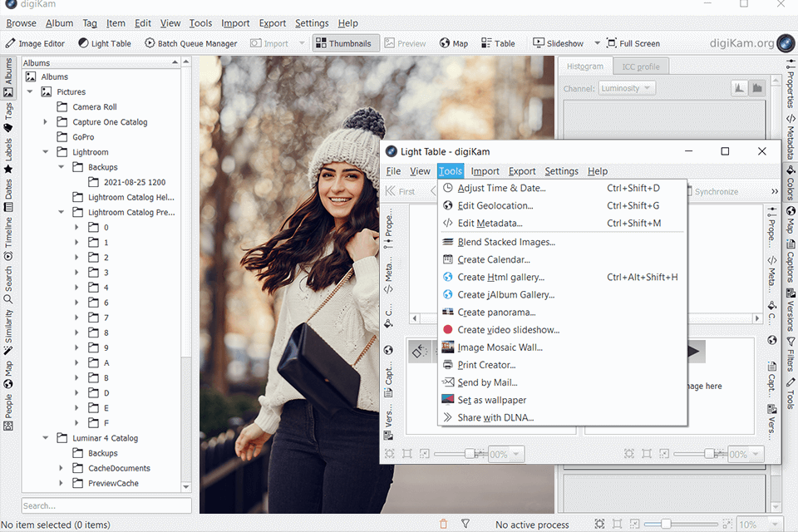Screen dimensions: 798x532
Task: Enable Full Screen mode
Action: click(633, 43)
